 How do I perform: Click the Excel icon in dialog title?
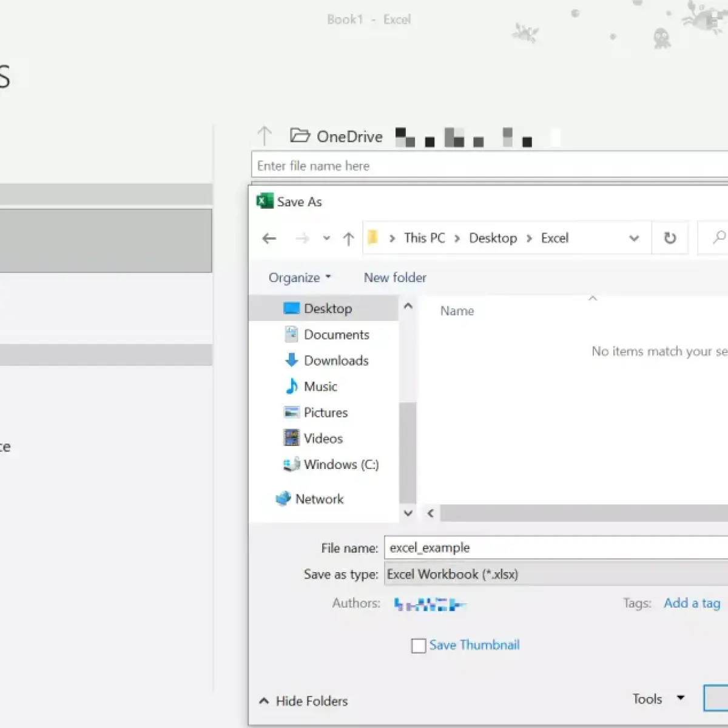[x=265, y=201]
